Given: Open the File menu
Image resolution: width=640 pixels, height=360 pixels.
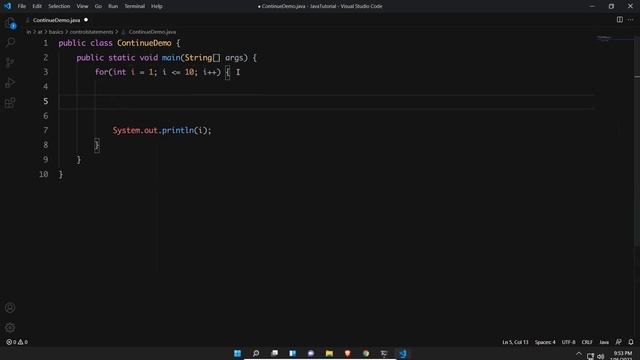Looking at the screenshot, I should (22, 6).
